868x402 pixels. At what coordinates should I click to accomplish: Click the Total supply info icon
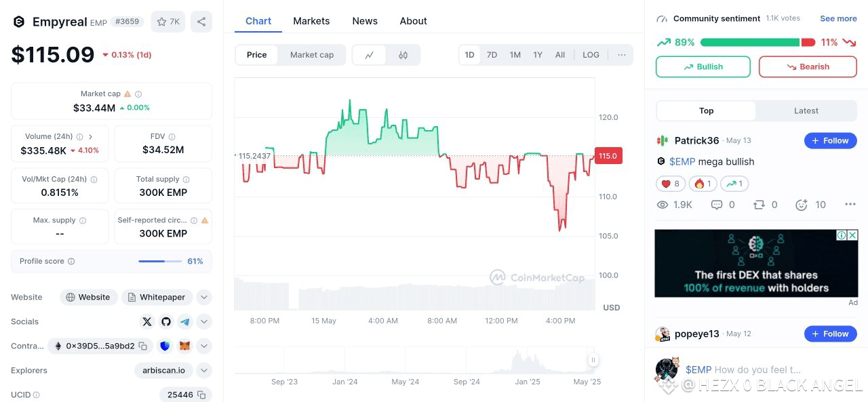pos(186,180)
